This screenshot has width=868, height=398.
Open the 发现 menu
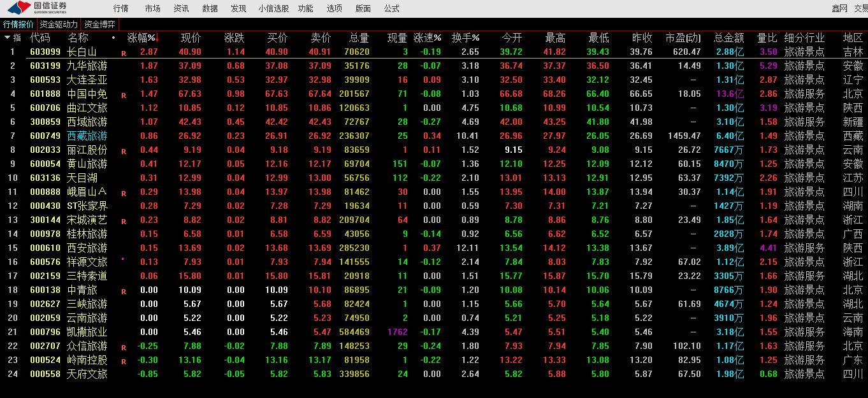coord(238,8)
